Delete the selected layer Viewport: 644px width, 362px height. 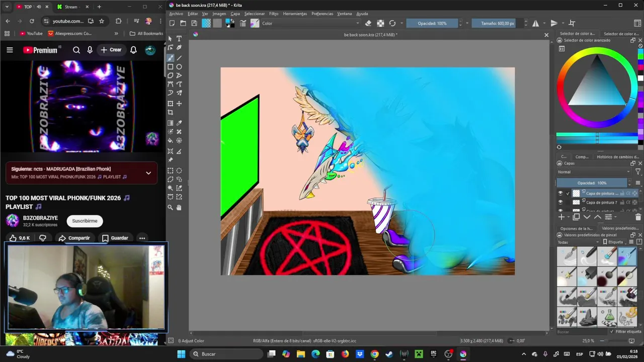tap(638, 217)
